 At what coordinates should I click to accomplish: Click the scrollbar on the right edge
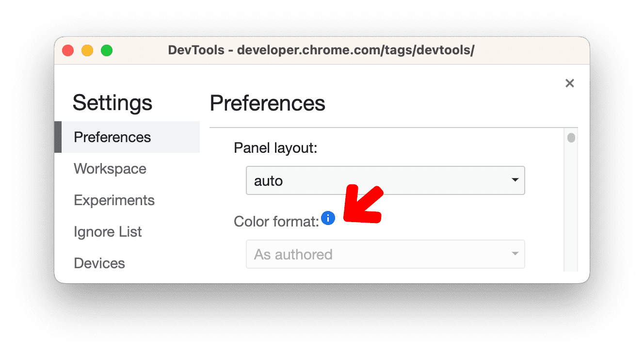click(x=571, y=138)
